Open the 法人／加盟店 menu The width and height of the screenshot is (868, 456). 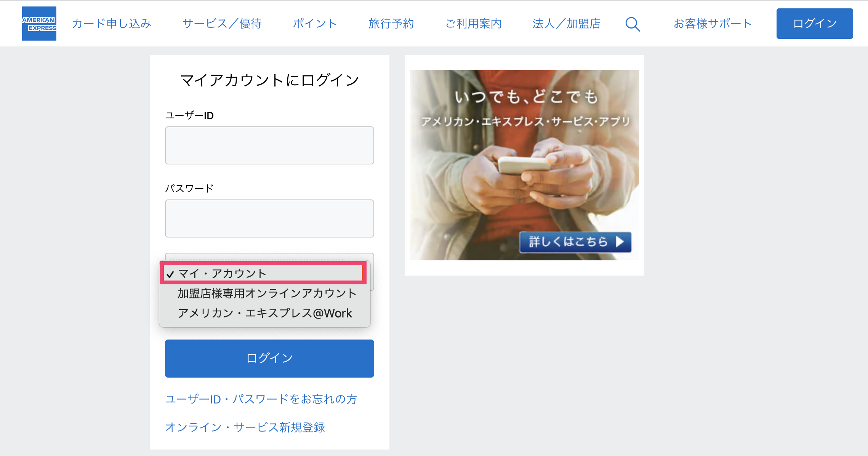566,24
